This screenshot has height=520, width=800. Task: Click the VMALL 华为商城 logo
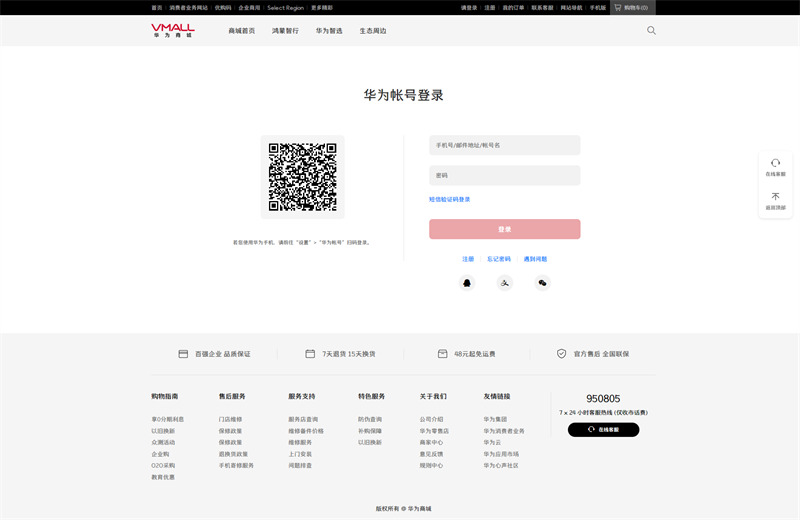[x=172, y=31]
